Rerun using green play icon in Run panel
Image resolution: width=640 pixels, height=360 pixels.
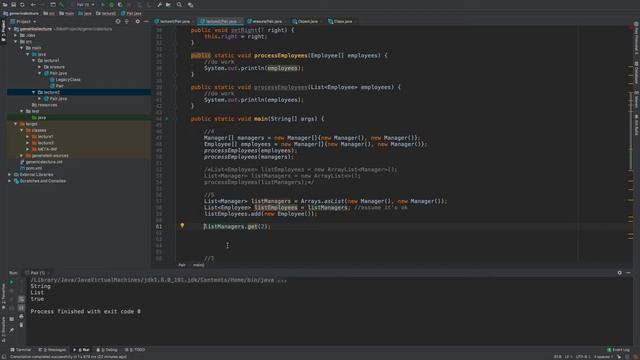[11, 282]
